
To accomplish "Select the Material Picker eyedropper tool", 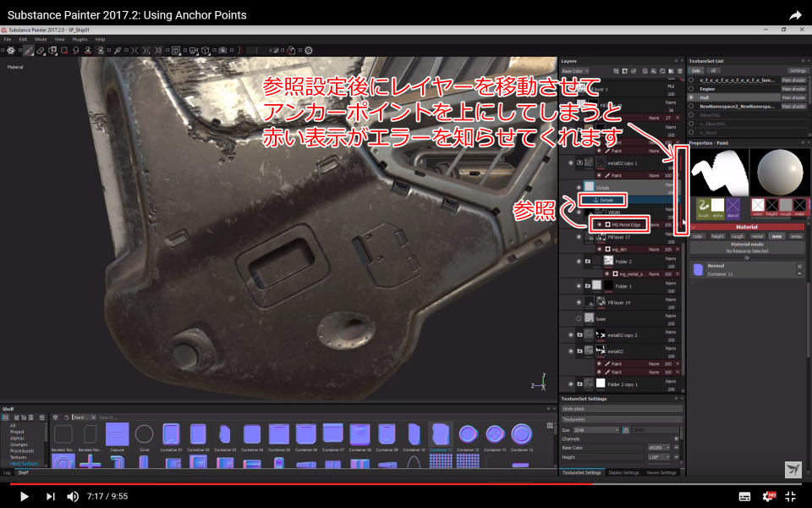I will 118,50.
